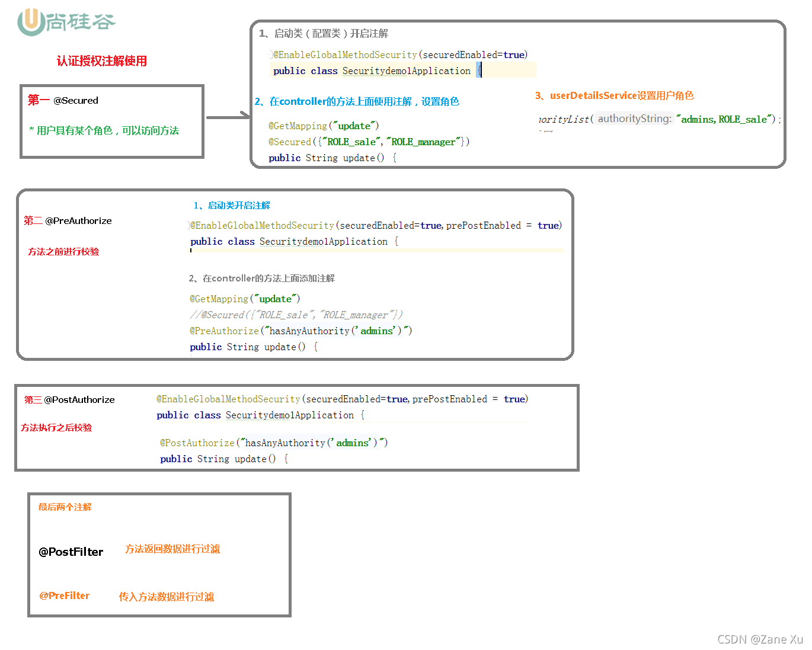This screenshot has width=812, height=650.
Task: Click public class Securitydemo1Application in PreAuthorize box
Action: pyautogui.click(x=294, y=241)
